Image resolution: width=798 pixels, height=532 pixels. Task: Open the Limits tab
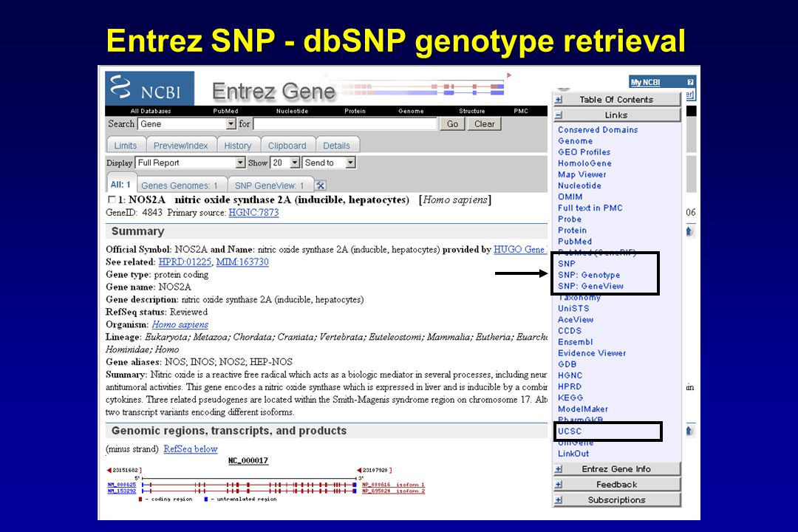coord(125,146)
